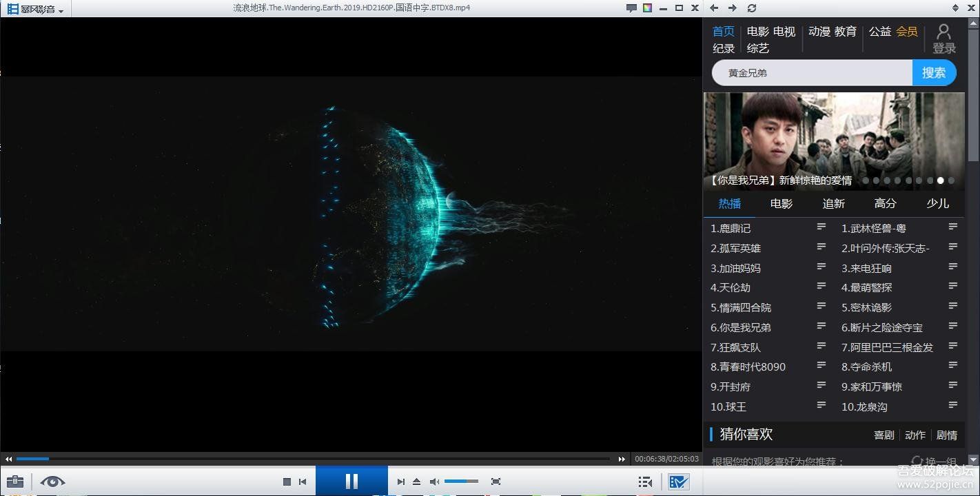Open the 动漫 navigation category
The width and height of the screenshot is (980, 496).
coord(819,32)
